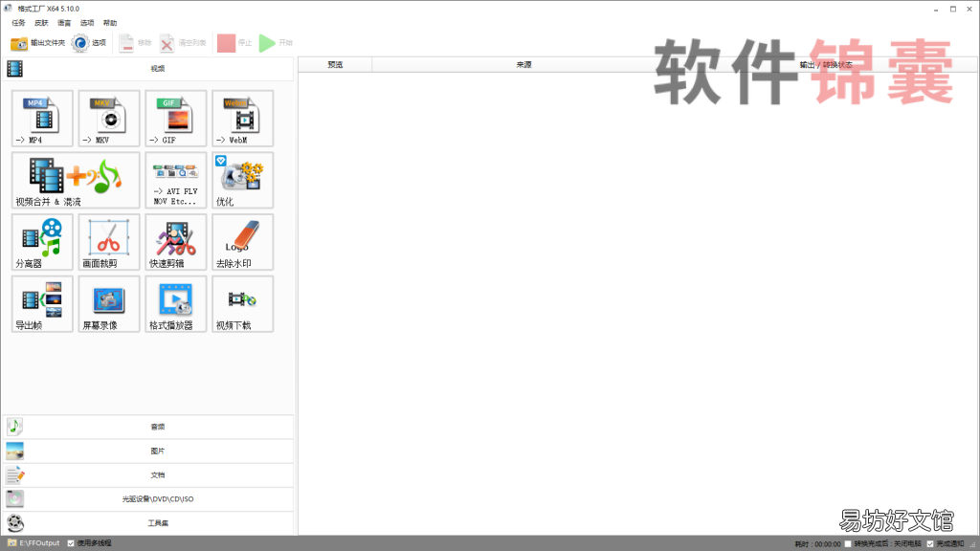Launch the 屏幕录像 screen recorder
The height and width of the screenshot is (551, 980).
[109, 303]
